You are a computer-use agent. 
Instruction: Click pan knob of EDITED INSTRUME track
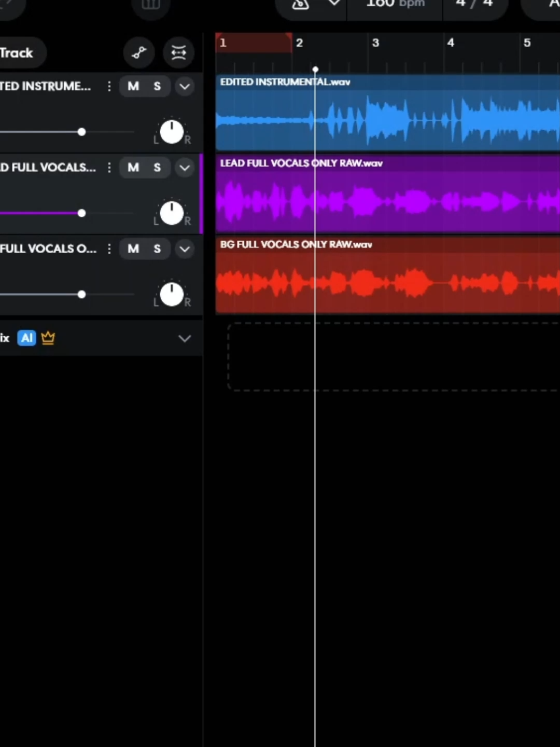[x=172, y=132]
